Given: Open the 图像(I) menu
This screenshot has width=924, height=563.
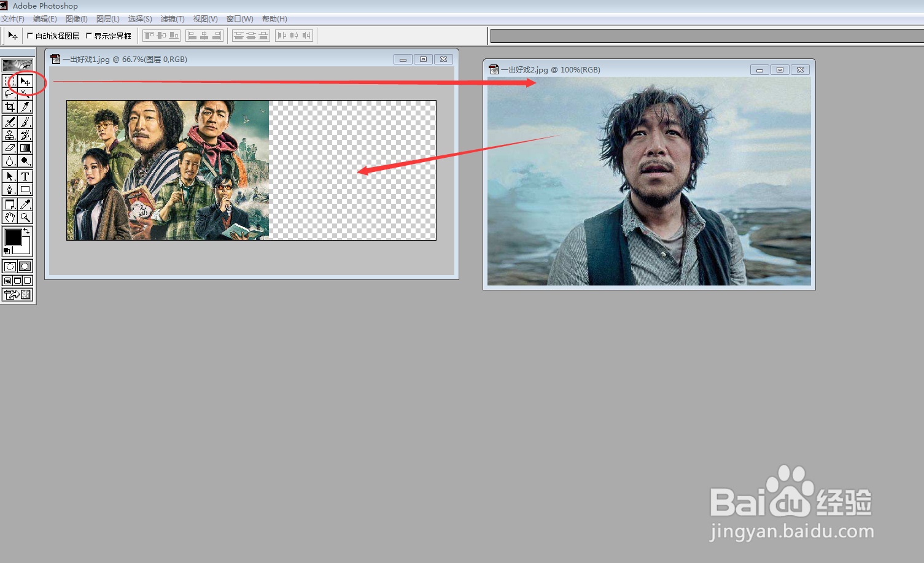Looking at the screenshot, I should pyautogui.click(x=77, y=19).
